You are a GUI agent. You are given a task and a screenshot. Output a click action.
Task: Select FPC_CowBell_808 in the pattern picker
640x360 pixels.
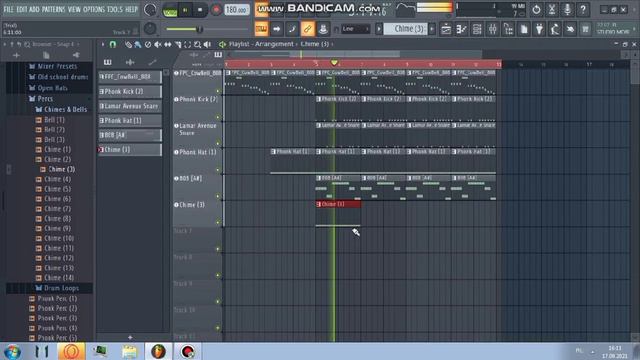(130, 76)
